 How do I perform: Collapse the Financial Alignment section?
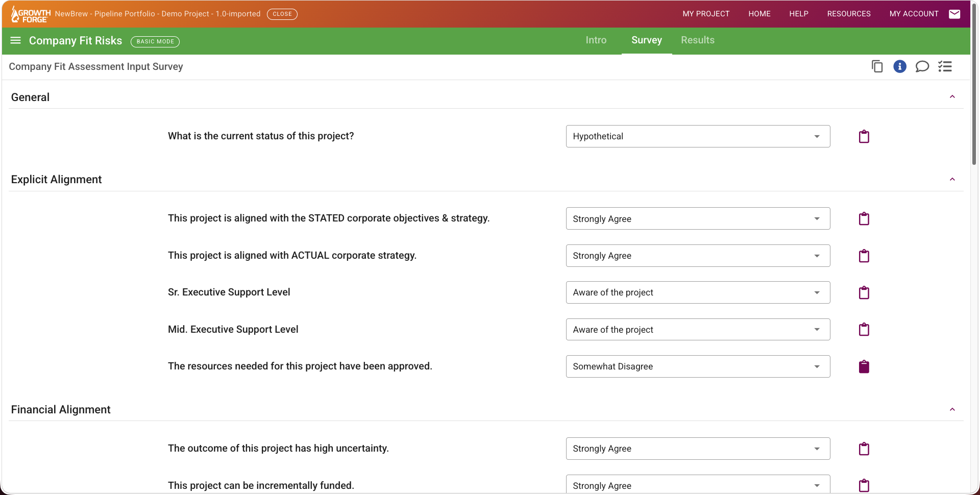point(952,409)
